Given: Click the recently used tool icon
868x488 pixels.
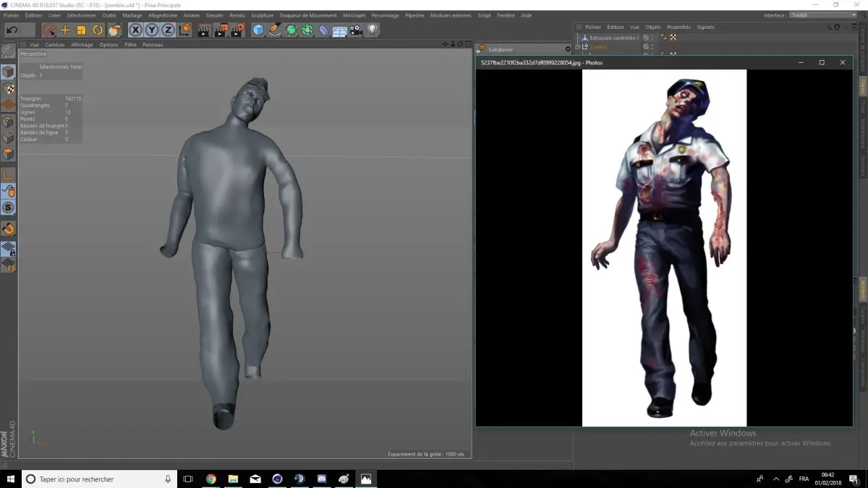Looking at the screenshot, I should tap(114, 30).
